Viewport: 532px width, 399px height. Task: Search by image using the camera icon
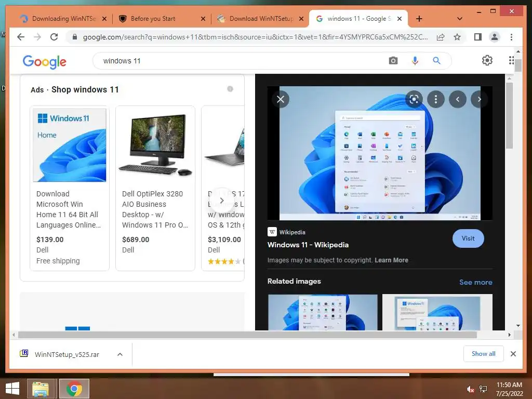tap(393, 61)
